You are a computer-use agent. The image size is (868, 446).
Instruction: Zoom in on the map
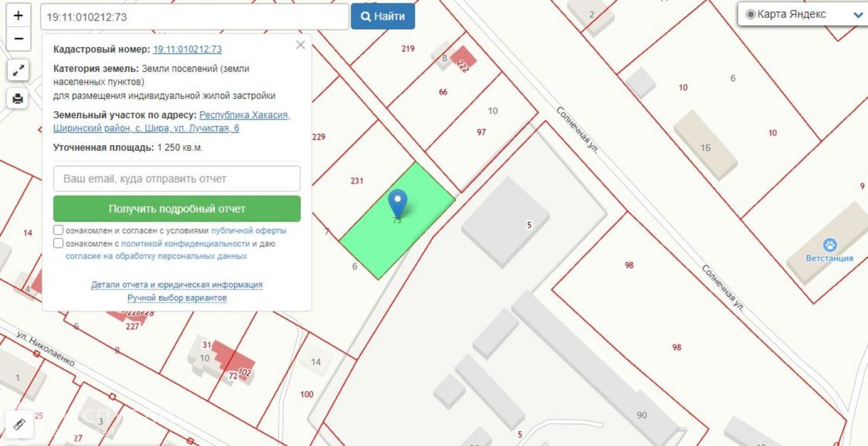pos(18,16)
